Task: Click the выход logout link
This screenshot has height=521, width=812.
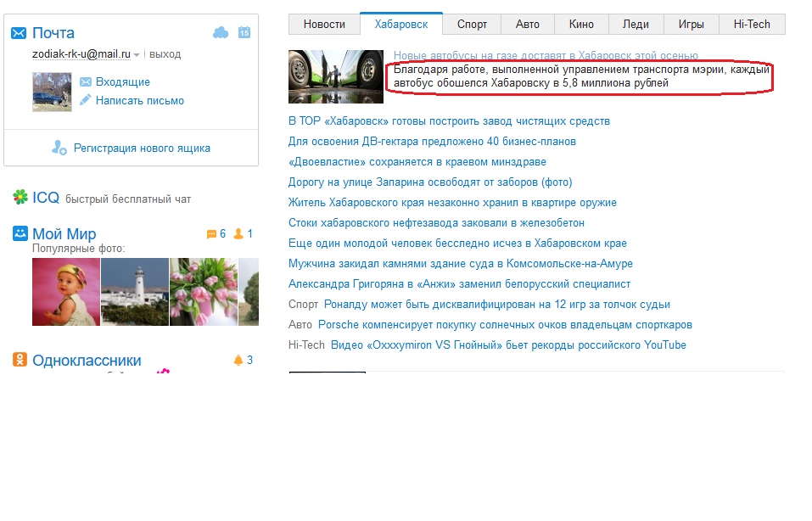Action: point(165,54)
